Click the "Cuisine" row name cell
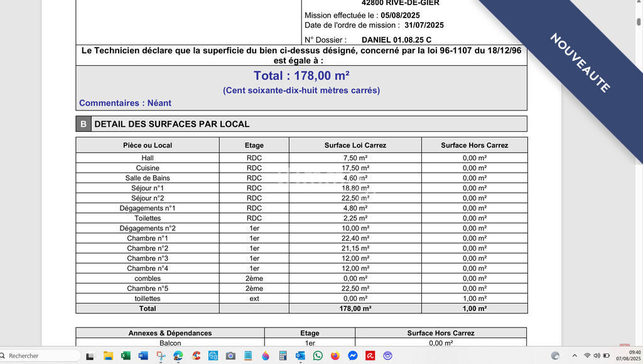The height and width of the screenshot is (364, 643). pyautogui.click(x=148, y=168)
